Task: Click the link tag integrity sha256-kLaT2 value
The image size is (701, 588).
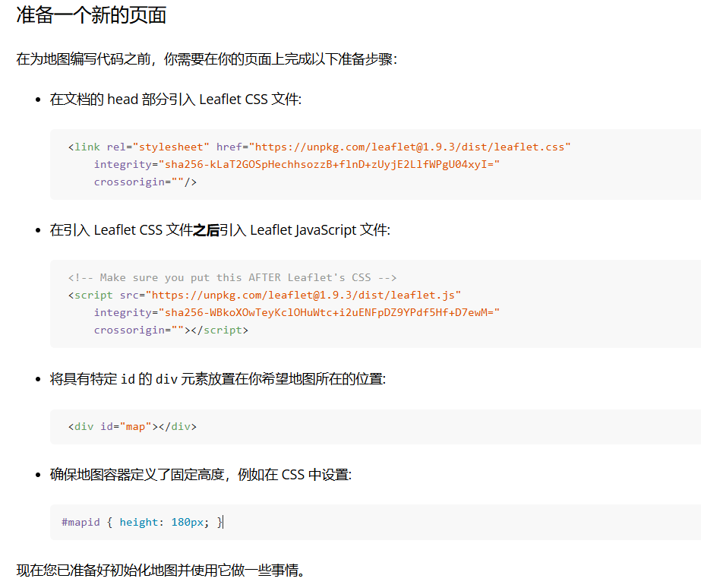Action: (x=329, y=165)
